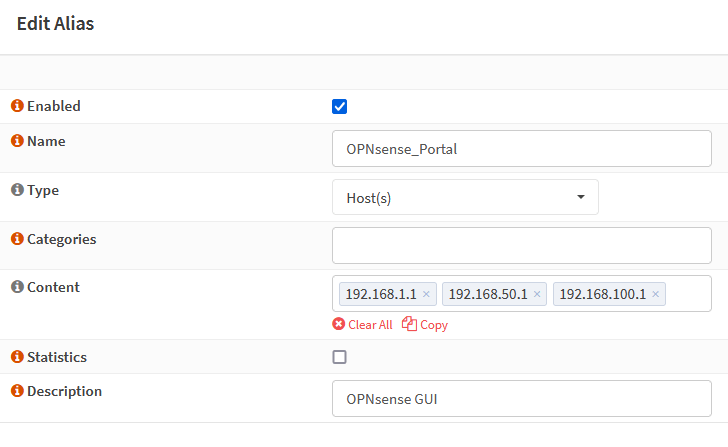
Task: Enable the Statistics checkbox
Action: pyautogui.click(x=340, y=357)
